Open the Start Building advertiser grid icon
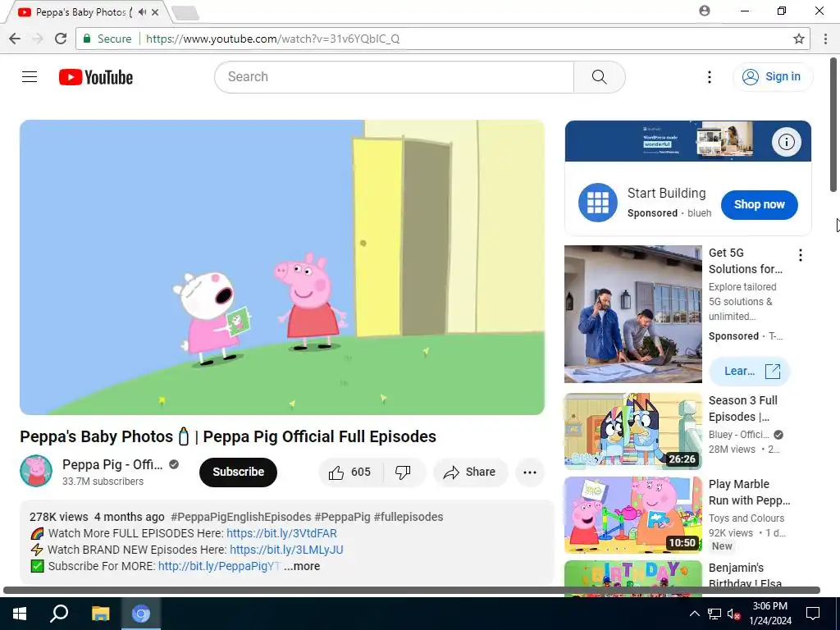This screenshot has width=840, height=630. pyautogui.click(x=598, y=203)
